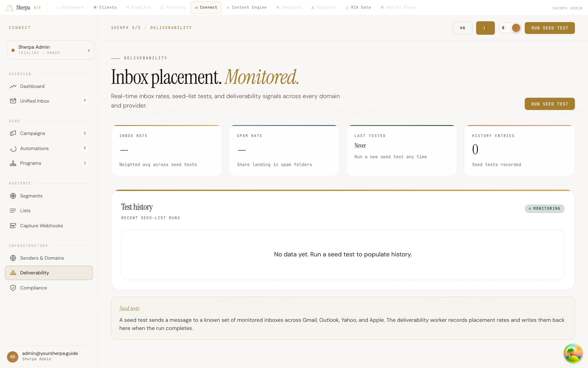The image size is (588, 368).
Task: Open Automations in the sidebar
Action: point(49,148)
